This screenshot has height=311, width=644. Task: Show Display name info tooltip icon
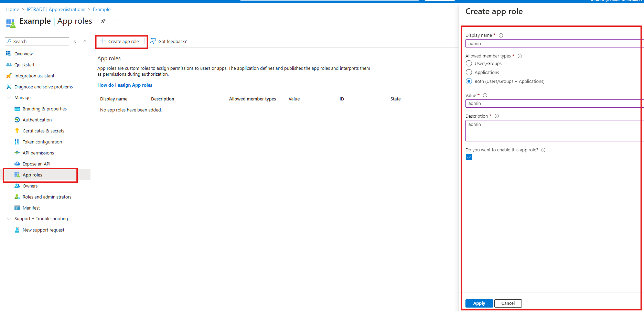point(501,35)
